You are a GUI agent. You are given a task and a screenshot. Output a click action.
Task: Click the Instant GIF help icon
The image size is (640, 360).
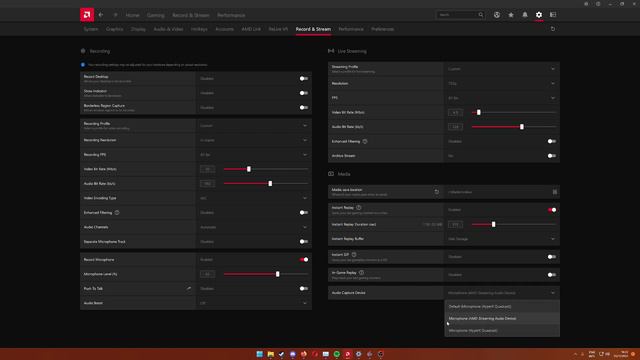coord(354,254)
